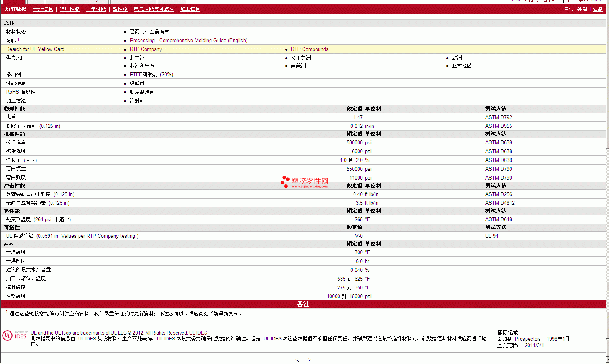Screen dimensions: 609x364
Task: Click the 干燥温度 row label
Action: click(16, 252)
